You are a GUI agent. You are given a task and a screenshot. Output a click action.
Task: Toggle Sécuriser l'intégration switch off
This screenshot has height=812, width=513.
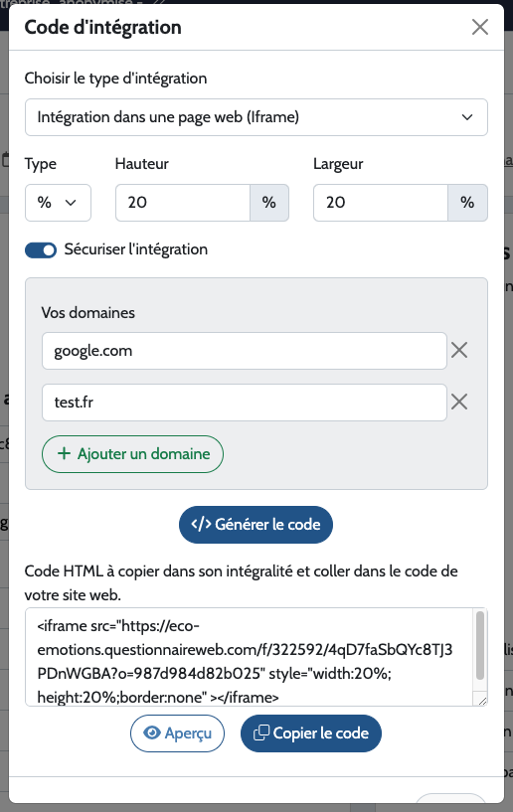pos(41,250)
